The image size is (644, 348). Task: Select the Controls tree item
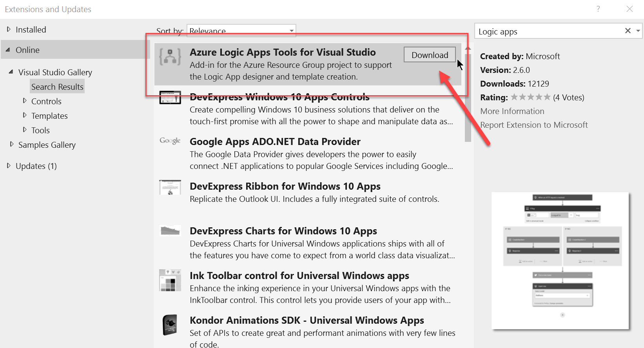[x=46, y=101]
